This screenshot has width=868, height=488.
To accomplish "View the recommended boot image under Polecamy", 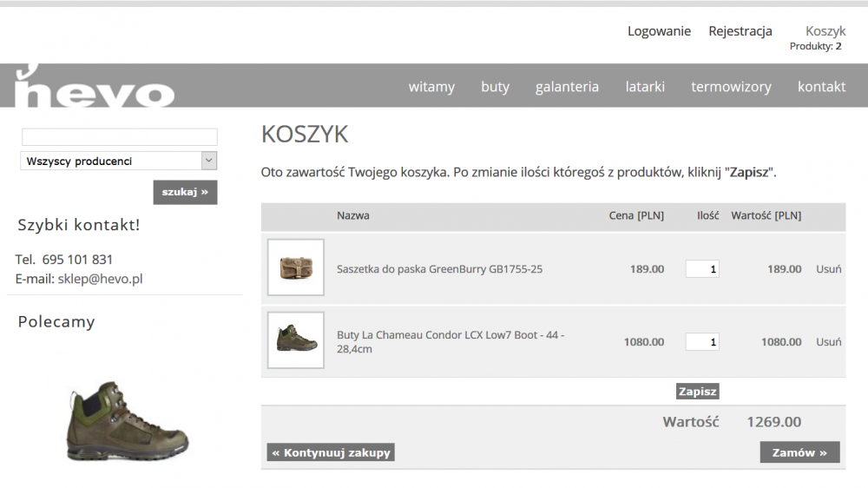I will click(128, 420).
